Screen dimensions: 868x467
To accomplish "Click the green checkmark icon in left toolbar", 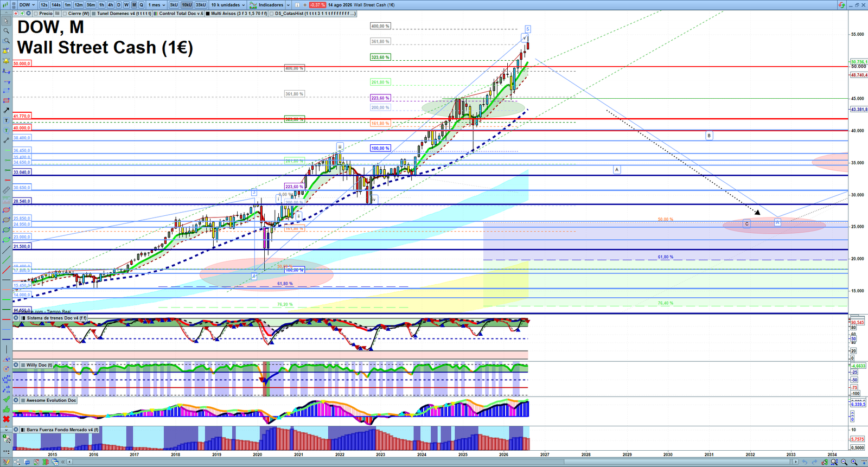I will [x=6, y=399].
